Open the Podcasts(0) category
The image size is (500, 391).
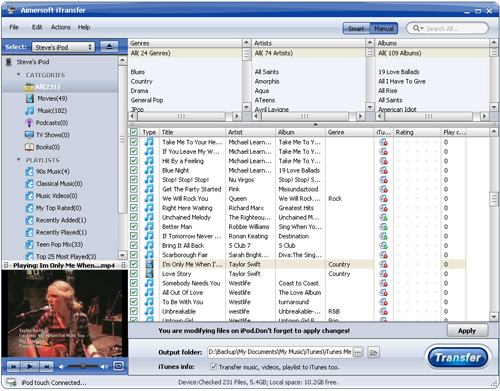point(52,123)
